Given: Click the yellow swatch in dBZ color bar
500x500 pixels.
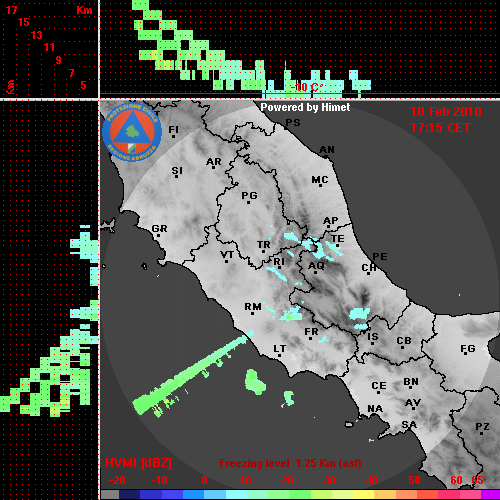Looking at the screenshot, I should [x=363, y=495].
